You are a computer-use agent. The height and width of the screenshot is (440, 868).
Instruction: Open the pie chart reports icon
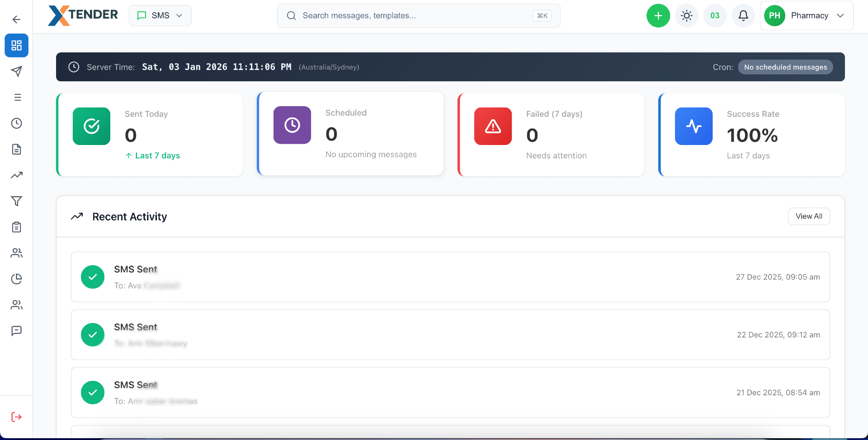pyautogui.click(x=16, y=279)
